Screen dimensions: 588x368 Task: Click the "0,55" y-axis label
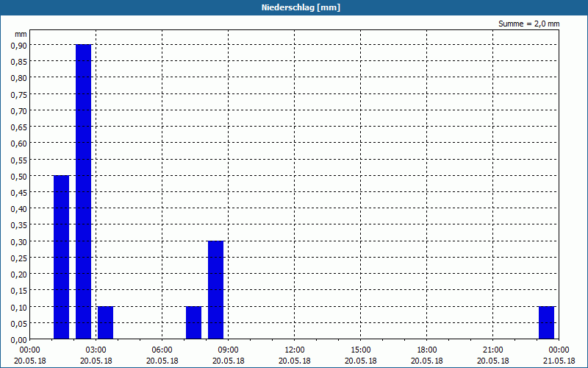(x=19, y=160)
